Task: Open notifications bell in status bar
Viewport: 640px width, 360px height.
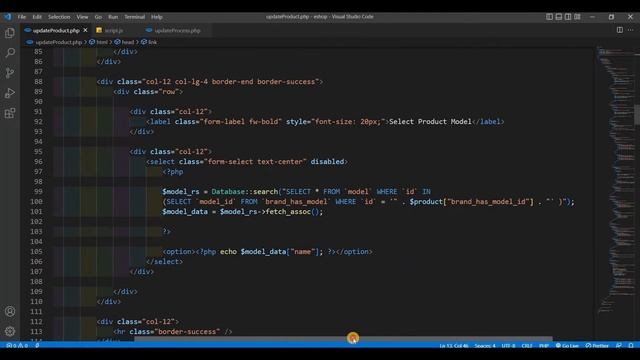Action: 631,345
